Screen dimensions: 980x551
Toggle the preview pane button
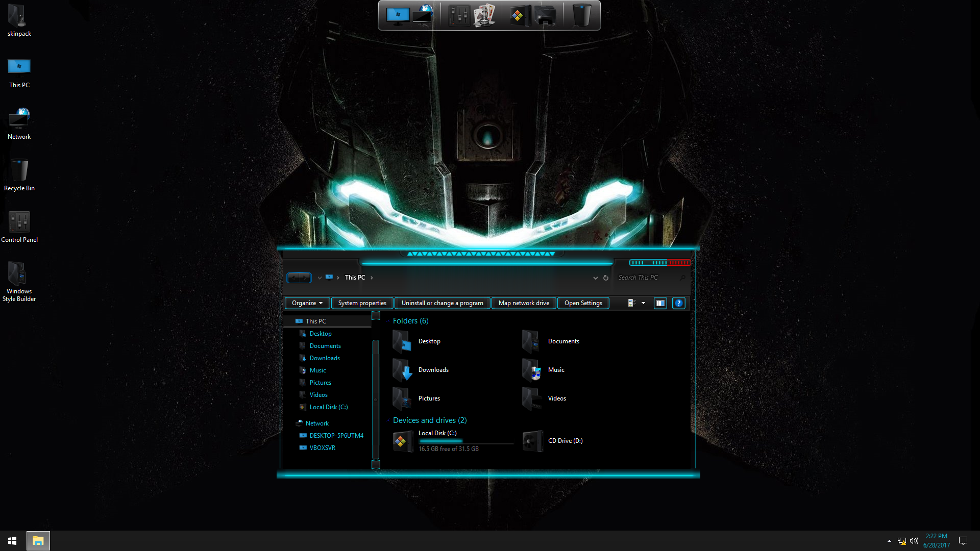tap(660, 303)
